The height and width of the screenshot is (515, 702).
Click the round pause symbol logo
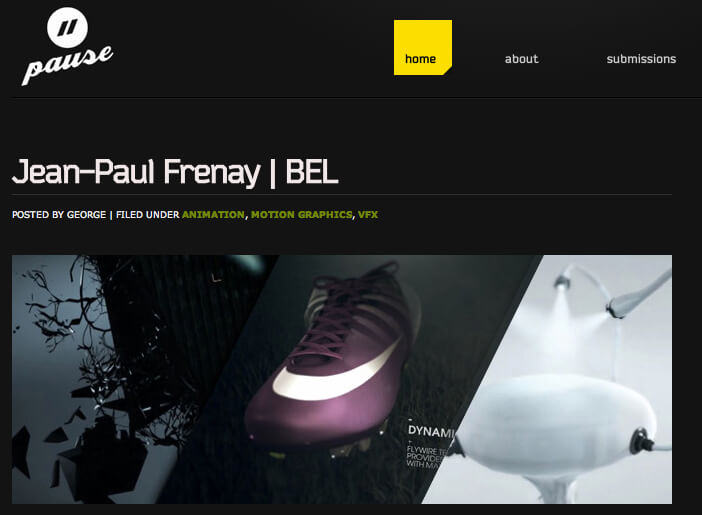[67, 27]
